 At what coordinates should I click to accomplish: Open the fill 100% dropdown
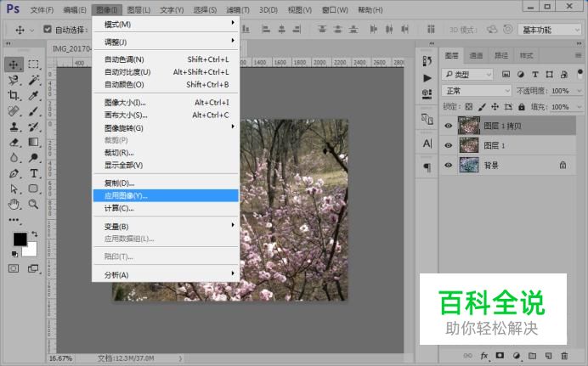point(579,107)
